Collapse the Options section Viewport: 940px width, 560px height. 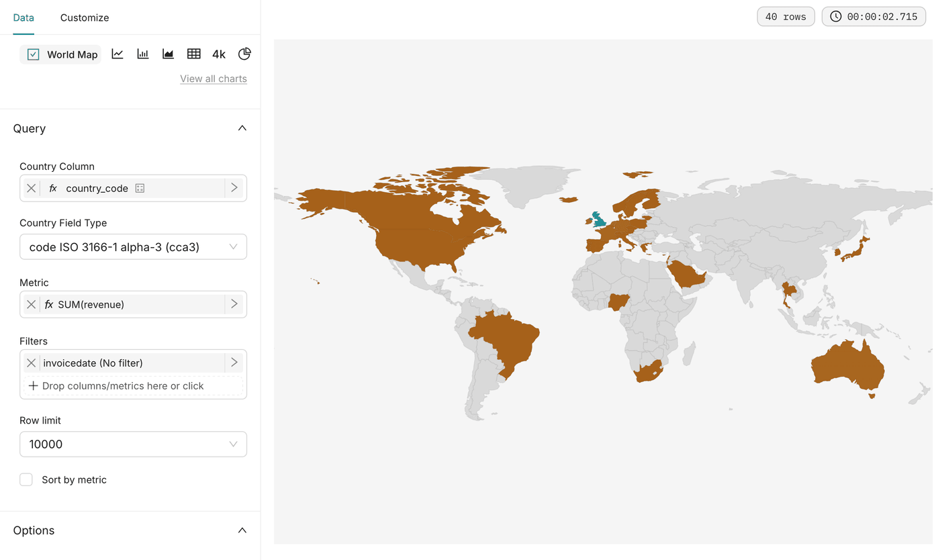(242, 530)
